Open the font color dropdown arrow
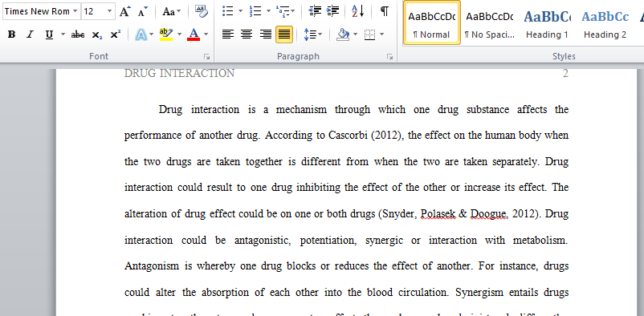Screen dimensions: 644x316 [x=206, y=34]
